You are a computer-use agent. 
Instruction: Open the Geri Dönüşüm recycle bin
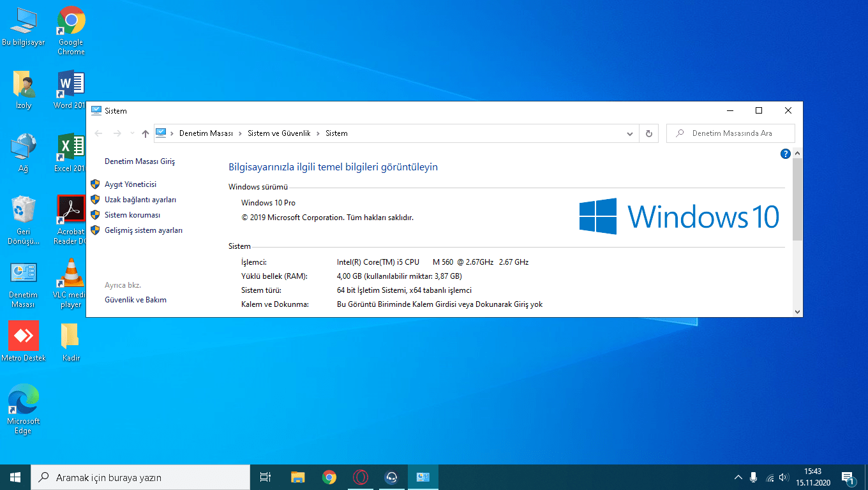point(24,220)
